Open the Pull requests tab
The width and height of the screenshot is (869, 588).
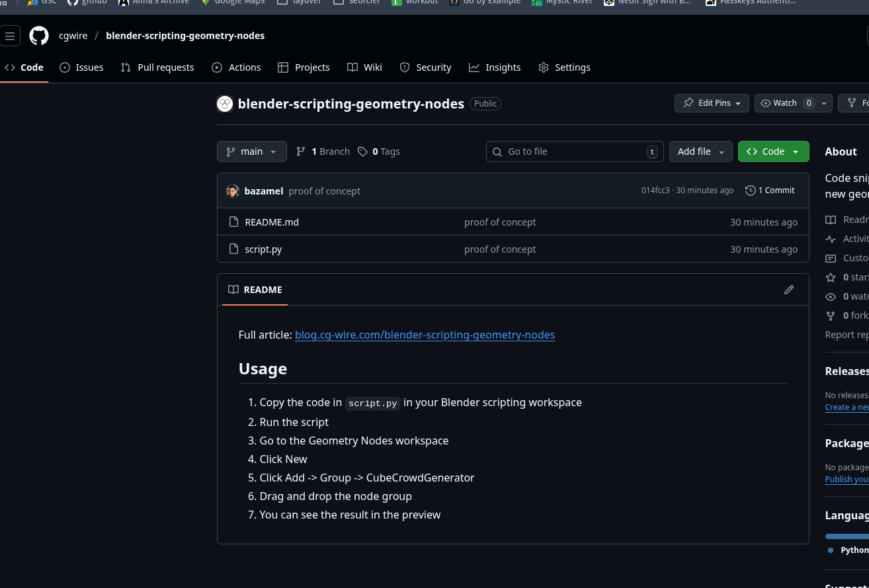[157, 67]
